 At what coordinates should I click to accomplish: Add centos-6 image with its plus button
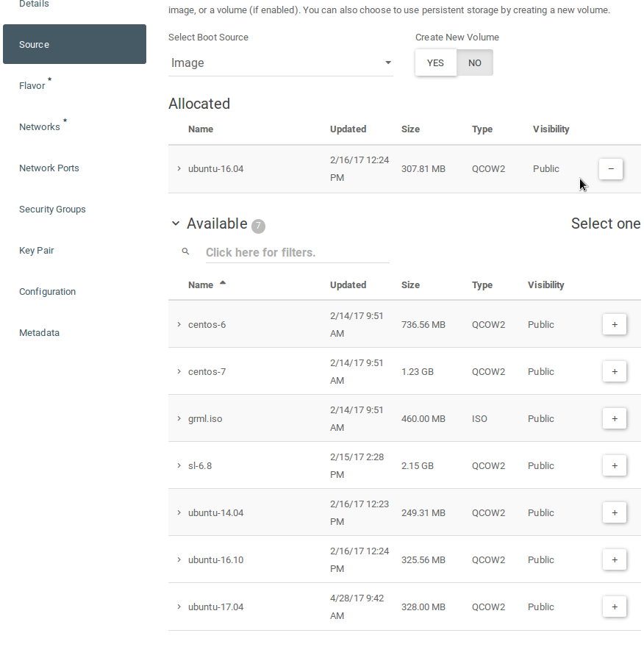[x=615, y=325]
